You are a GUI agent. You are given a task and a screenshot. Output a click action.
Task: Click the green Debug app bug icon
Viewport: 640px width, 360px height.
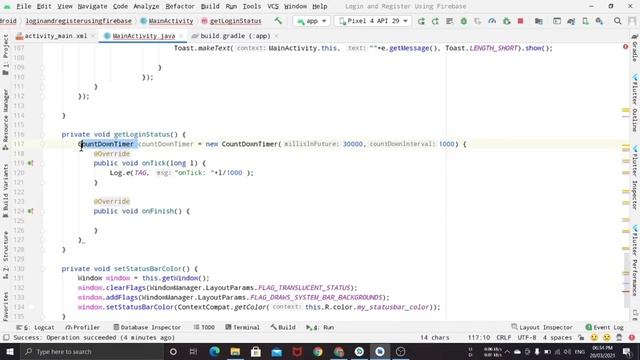(x=464, y=21)
